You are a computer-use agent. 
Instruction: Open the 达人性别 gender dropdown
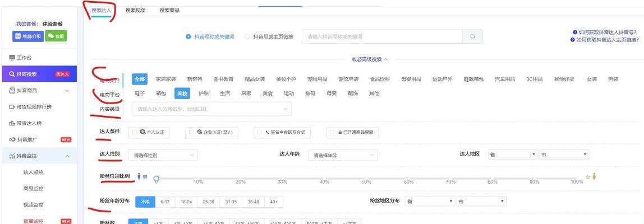[163, 155]
